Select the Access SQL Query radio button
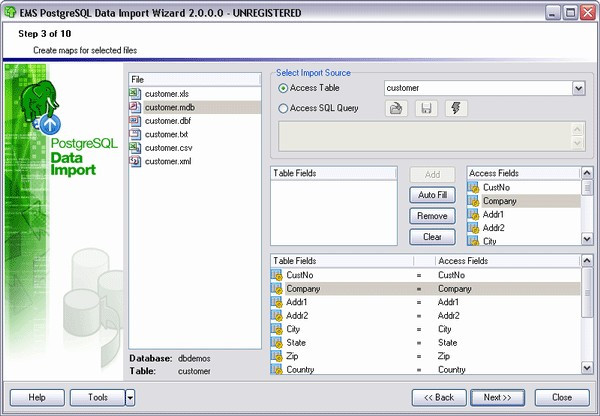 (283, 109)
